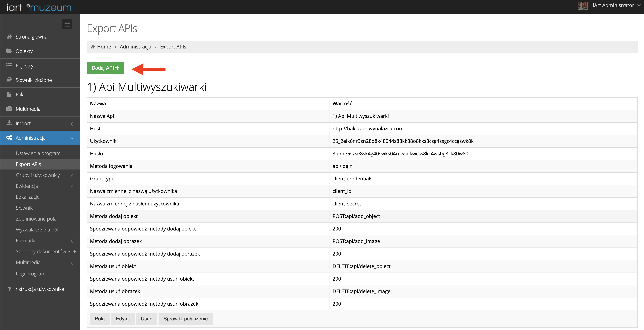
Task: Click the Sprawdź połączenie button
Action: 185,319
